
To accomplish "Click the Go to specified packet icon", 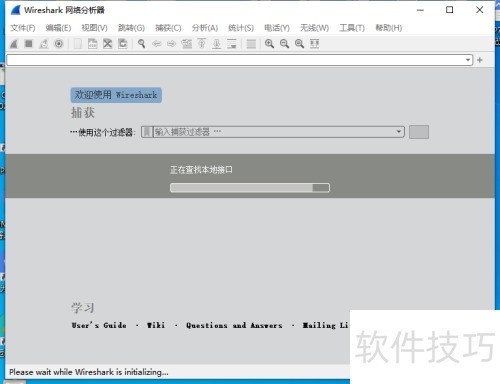I will click(x=187, y=44).
